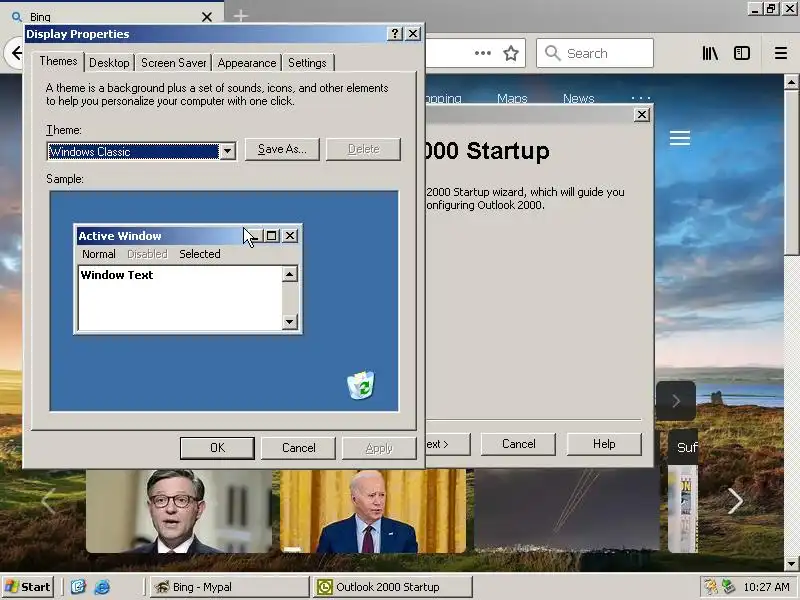800x600 pixels.
Task: Launch Outlook Express from quick launch
Action: [x=78, y=587]
